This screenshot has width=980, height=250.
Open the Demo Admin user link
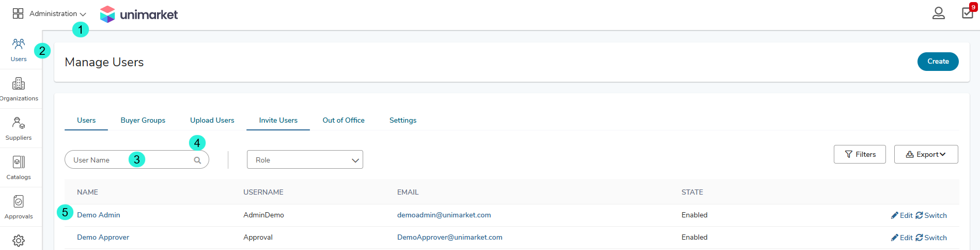pyautogui.click(x=98, y=215)
